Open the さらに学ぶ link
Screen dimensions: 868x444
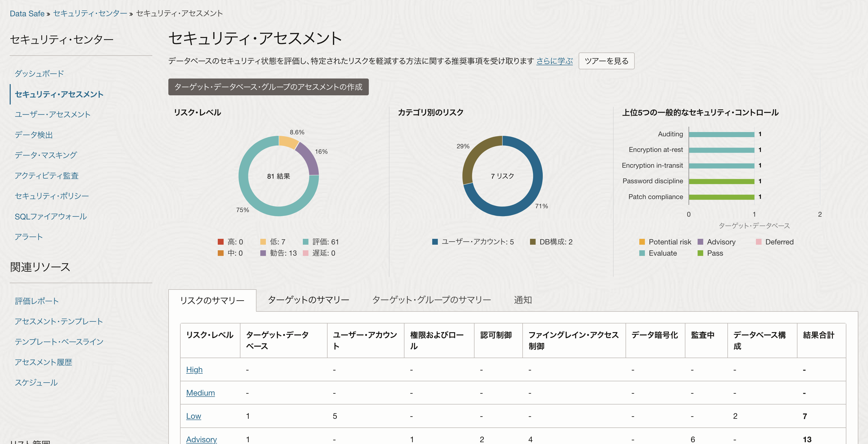554,61
